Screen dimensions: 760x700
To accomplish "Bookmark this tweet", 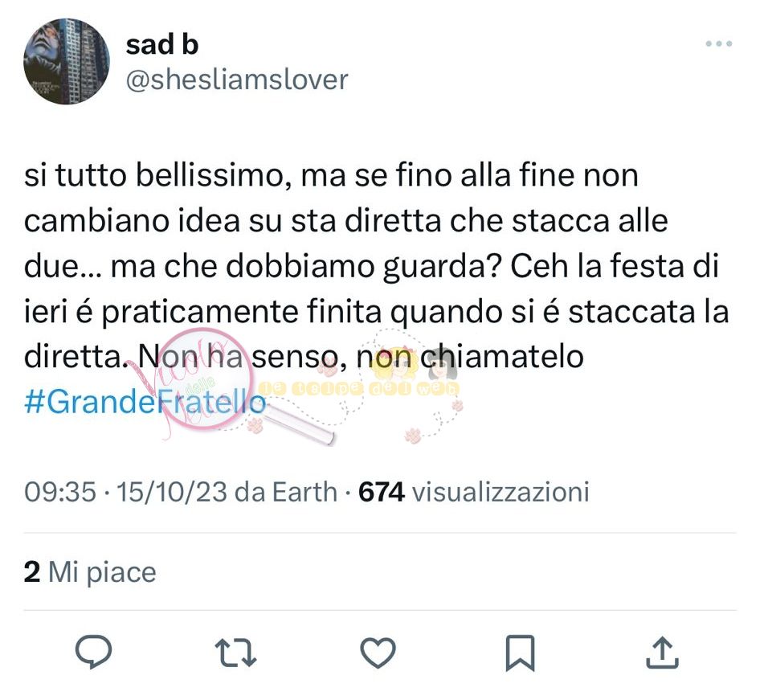I will pos(520,653).
